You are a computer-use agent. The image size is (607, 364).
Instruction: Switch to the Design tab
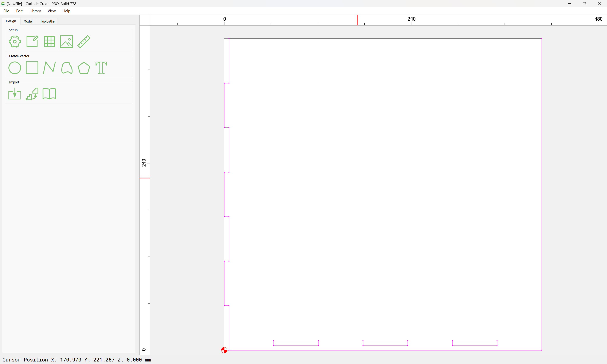click(11, 21)
